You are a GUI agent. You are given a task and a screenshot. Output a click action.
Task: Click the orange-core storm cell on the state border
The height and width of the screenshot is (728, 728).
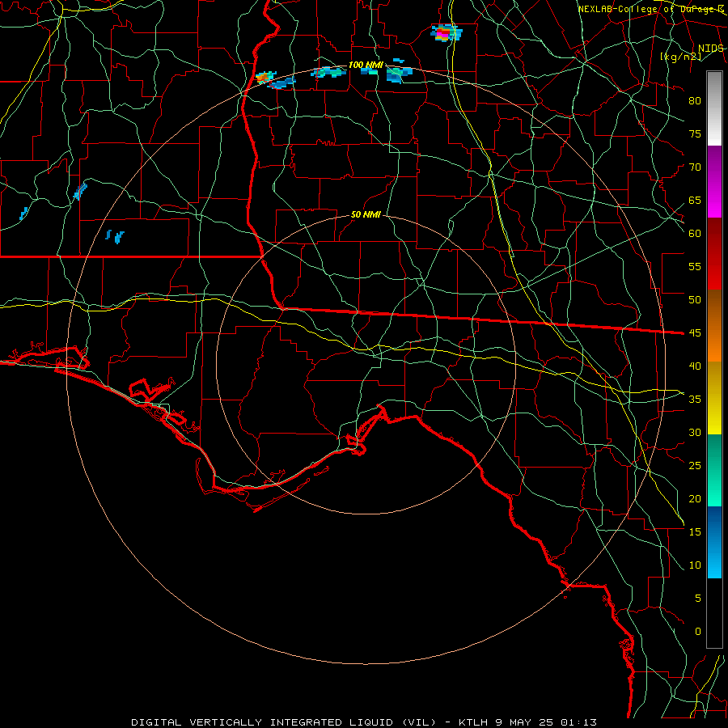point(265,77)
